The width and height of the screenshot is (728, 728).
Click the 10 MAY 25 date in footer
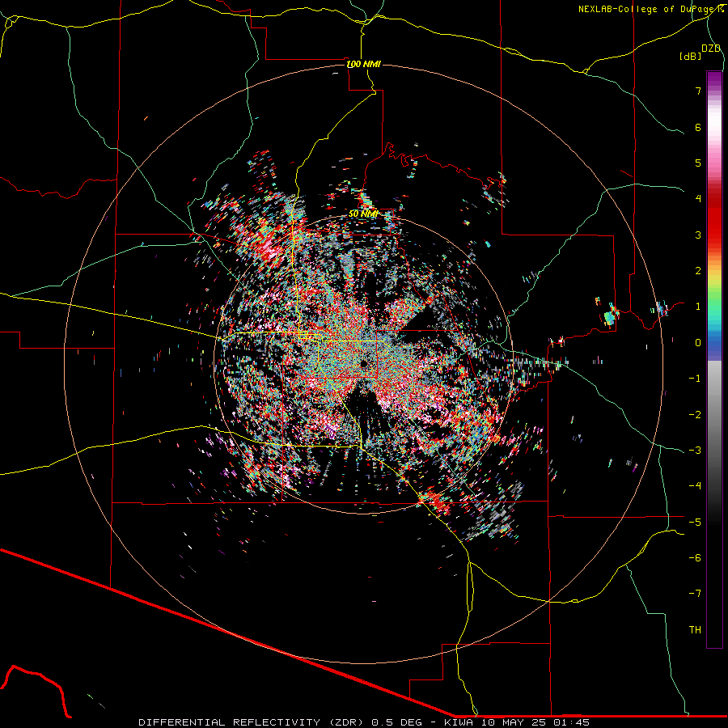[515, 722]
